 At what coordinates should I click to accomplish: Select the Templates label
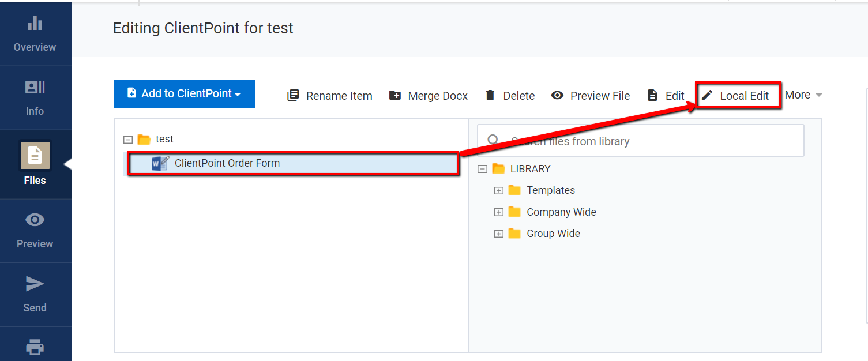tap(551, 190)
